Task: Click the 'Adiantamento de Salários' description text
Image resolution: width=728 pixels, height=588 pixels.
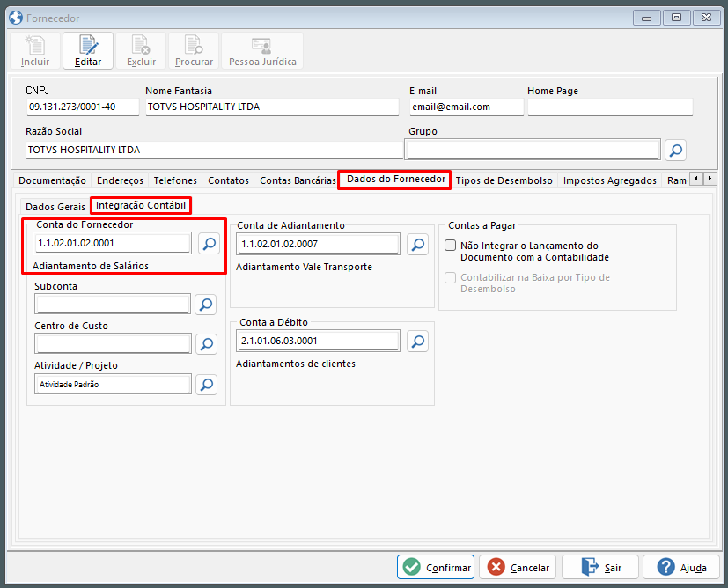Action: pos(91,266)
